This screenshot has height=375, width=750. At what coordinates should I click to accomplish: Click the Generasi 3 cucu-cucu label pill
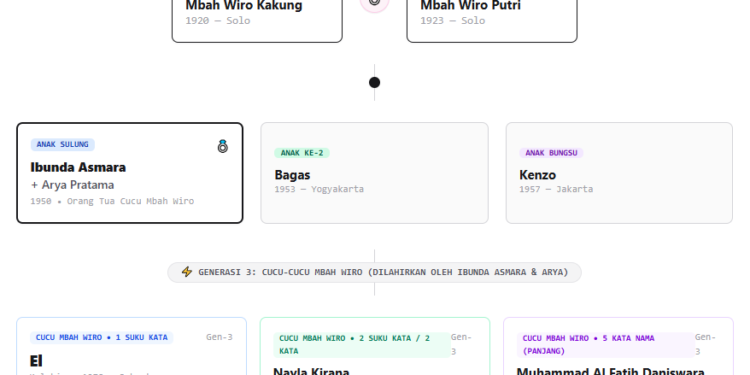[x=375, y=272]
